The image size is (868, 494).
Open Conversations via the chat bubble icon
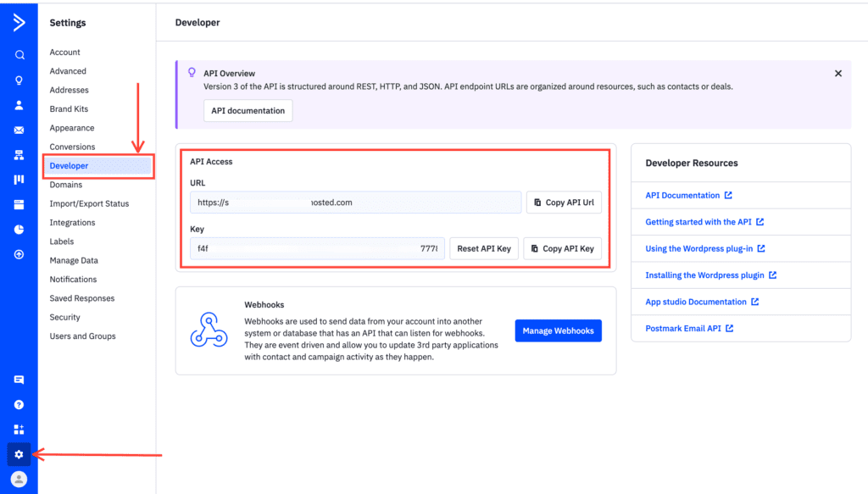coord(18,380)
